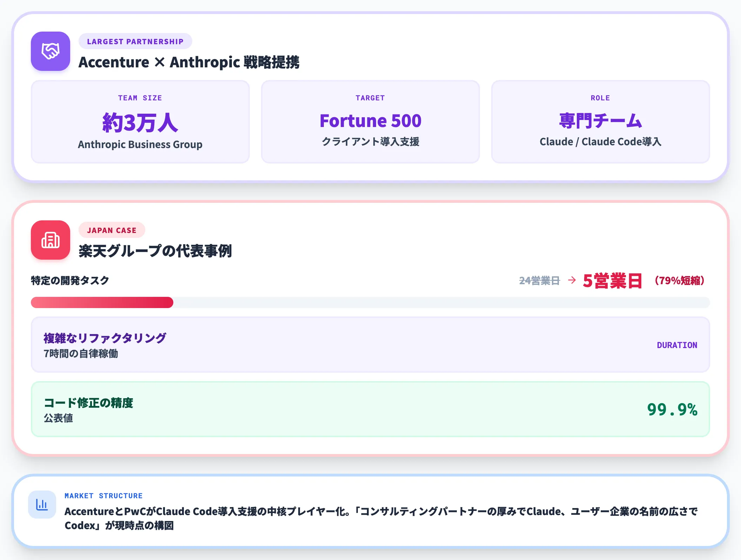741x560 pixels.
Task: Click the title コード修正の精度
Action: 88,403
